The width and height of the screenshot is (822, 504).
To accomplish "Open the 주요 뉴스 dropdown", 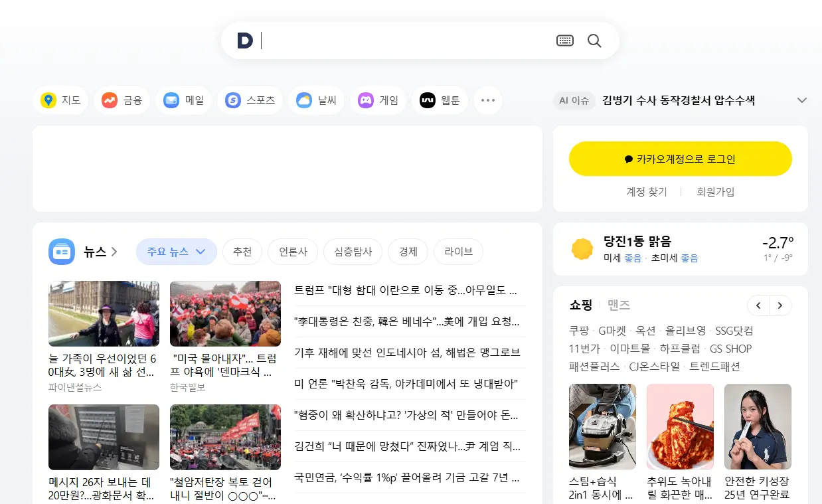I will (176, 252).
